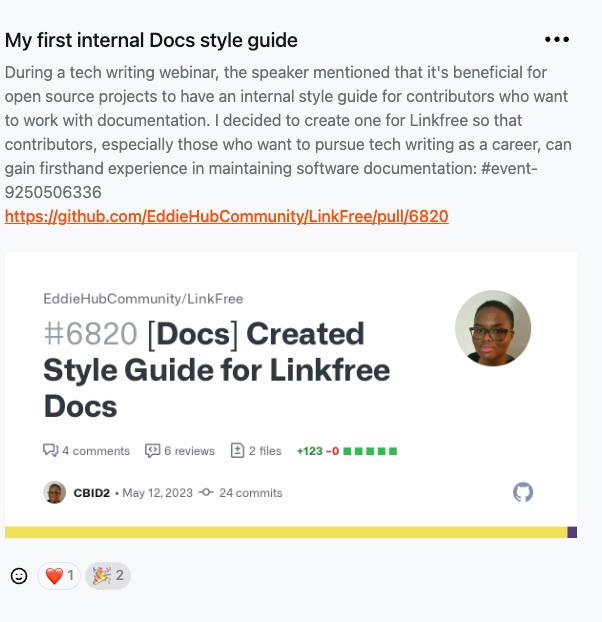Open the '[Docs] Created Style Guide for Linkfree Docs' title
This screenshot has height=622, width=602.
click(x=217, y=370)
